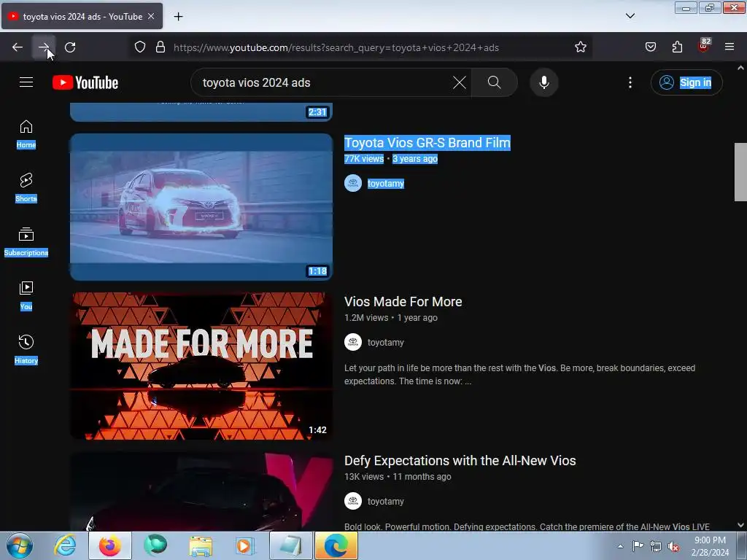Expand the list all tabs chevron
Image resolution: width=747 pixels, height=560 pixels.
tap(630, 16)
